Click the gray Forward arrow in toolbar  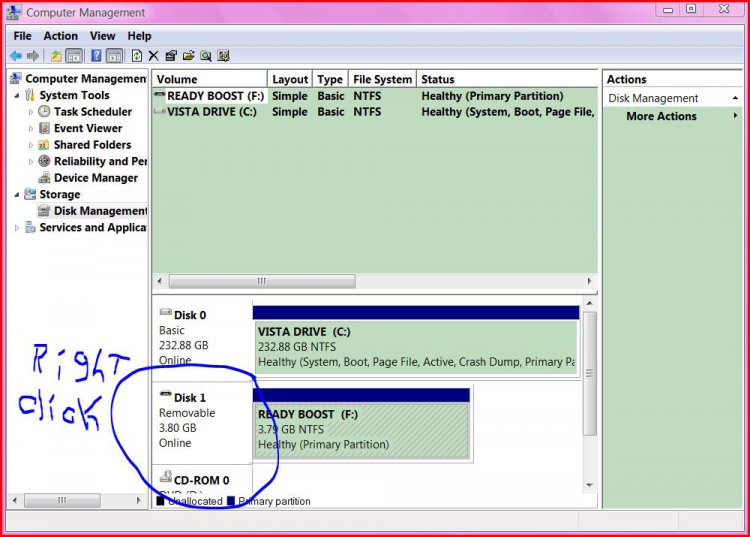(x=33, y=56)
